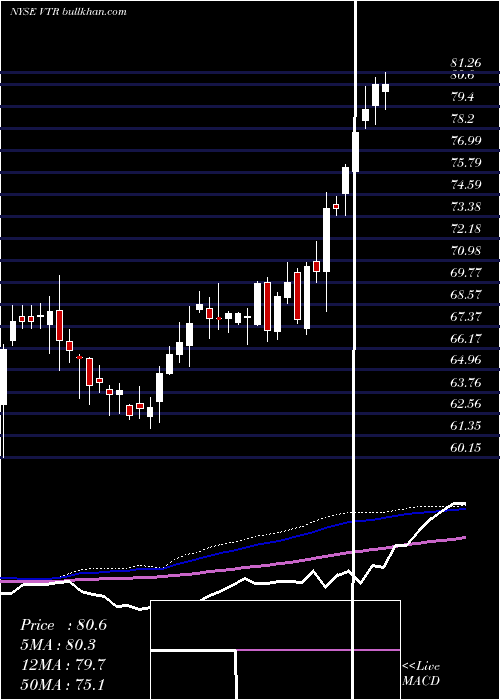This screenshot has height=700, width=500.
Task: Click the 68.57 price level label
Action: [466, 294]
